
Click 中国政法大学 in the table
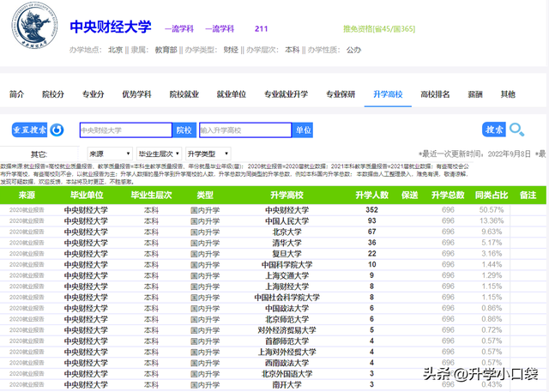point(287,308)
